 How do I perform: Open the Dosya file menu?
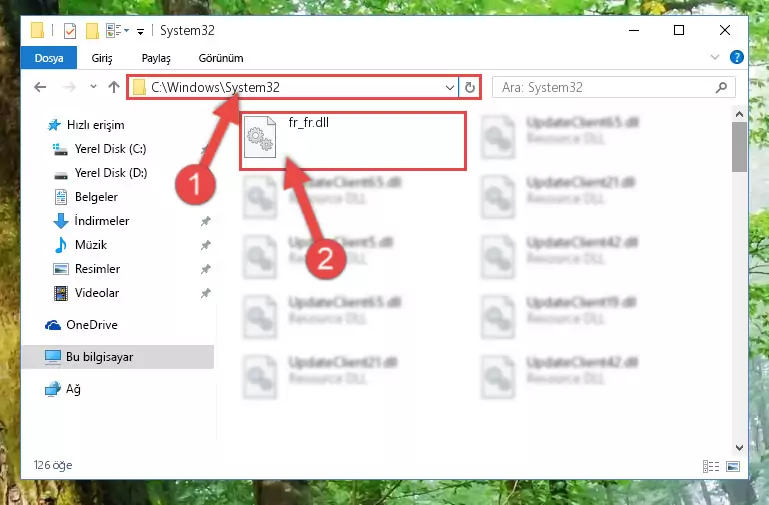tap(49, 58)
